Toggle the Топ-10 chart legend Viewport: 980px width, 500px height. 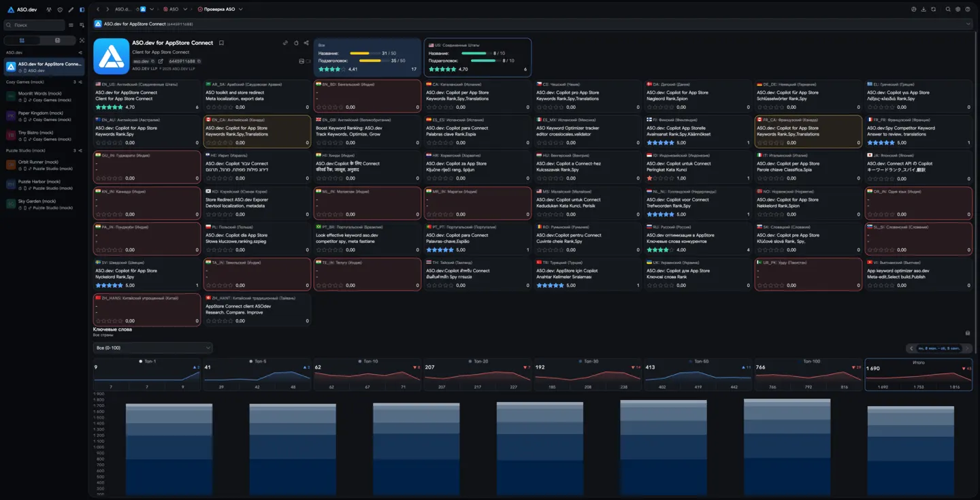point(368,361)
